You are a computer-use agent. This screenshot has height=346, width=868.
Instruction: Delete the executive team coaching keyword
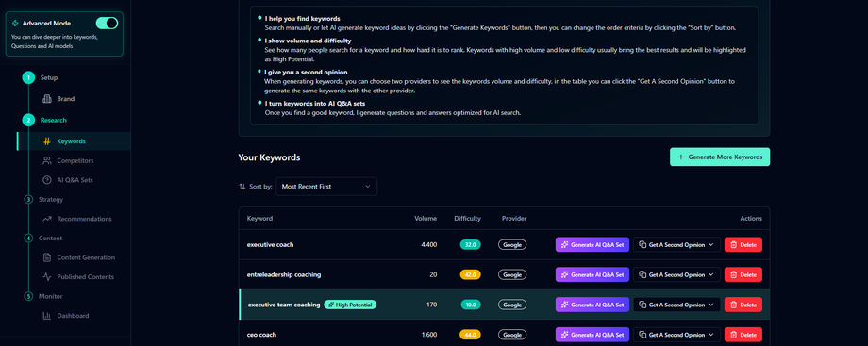pyautogui.click(x=743, y=305)
